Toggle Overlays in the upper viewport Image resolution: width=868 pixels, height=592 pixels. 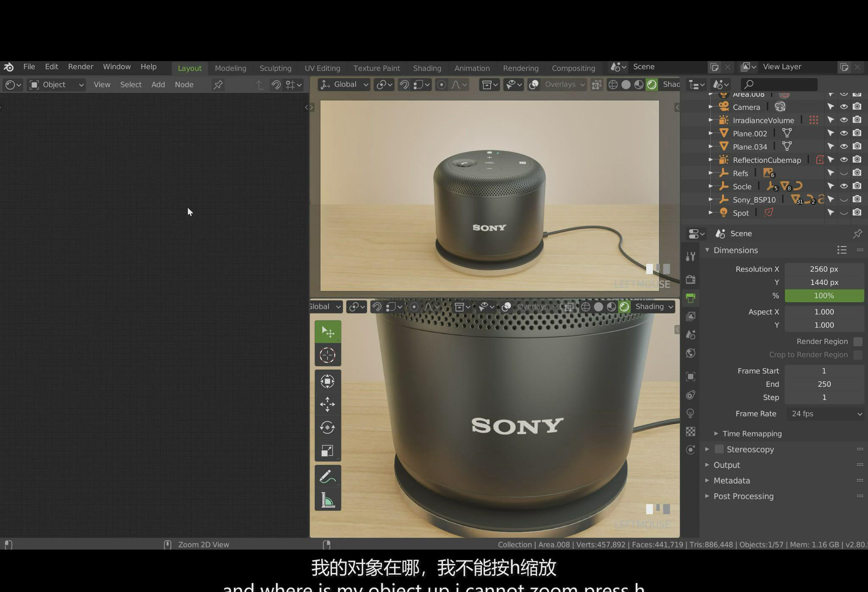tap(534, 85)
